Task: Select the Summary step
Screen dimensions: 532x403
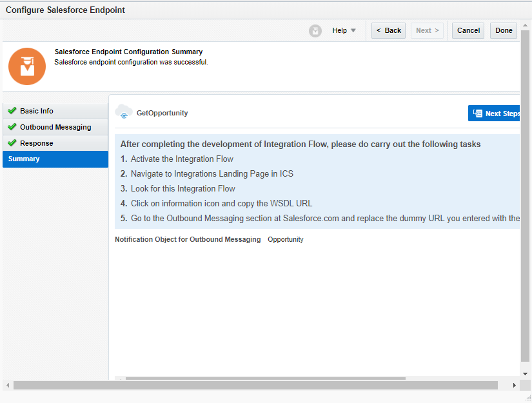Action: [55, 159]
